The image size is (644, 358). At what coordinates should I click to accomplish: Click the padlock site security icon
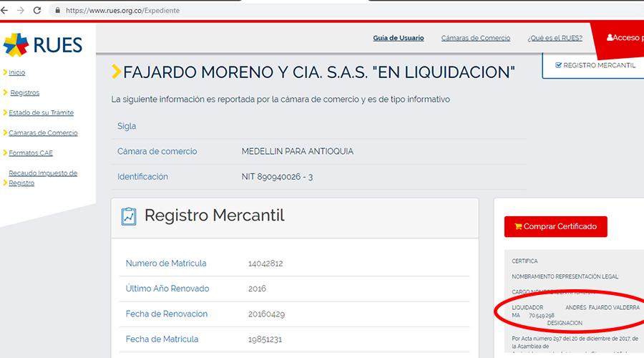click(x=57, y=10)
